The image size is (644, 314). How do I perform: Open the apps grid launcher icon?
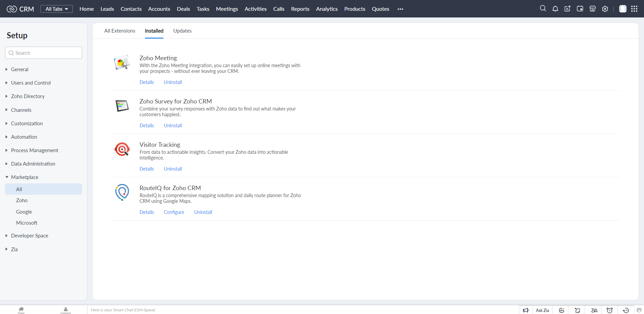pos(634,9)
